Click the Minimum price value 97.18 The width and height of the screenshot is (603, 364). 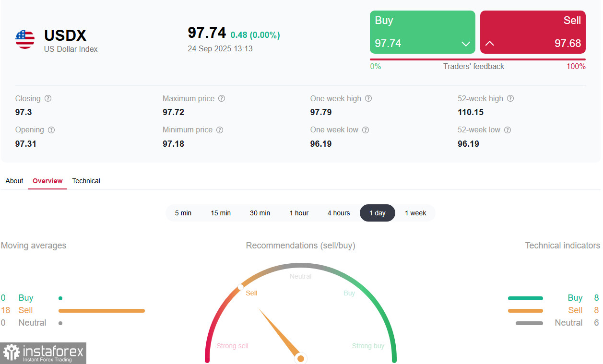click(x=174, y=144)
